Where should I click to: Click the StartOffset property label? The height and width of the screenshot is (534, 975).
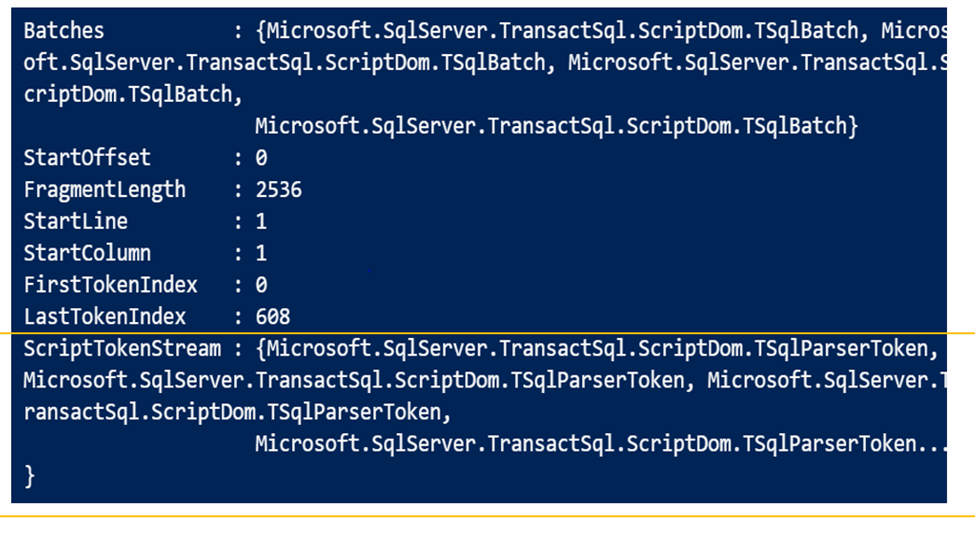(x=87, y=158)
